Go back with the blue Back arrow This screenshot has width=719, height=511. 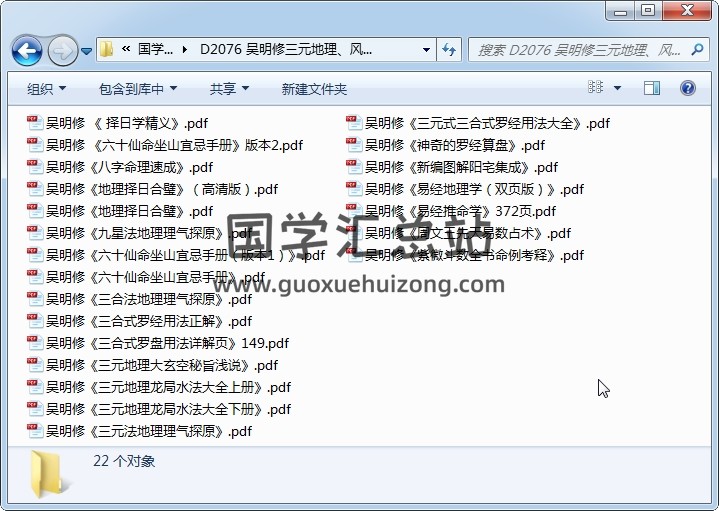click(27, 50)
